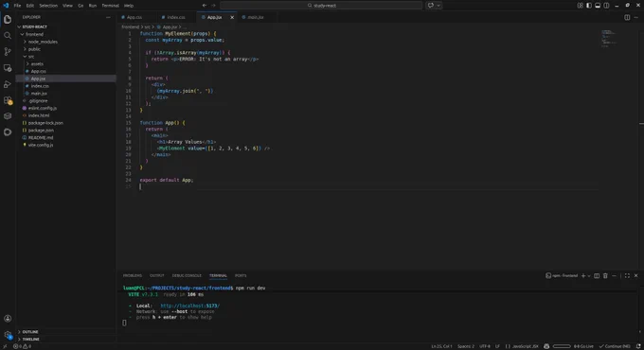The width and height of the screenshot is (644, 350).
Task: Show the DEBUG CONSOLE panel tab
Action: pos(187,275)
